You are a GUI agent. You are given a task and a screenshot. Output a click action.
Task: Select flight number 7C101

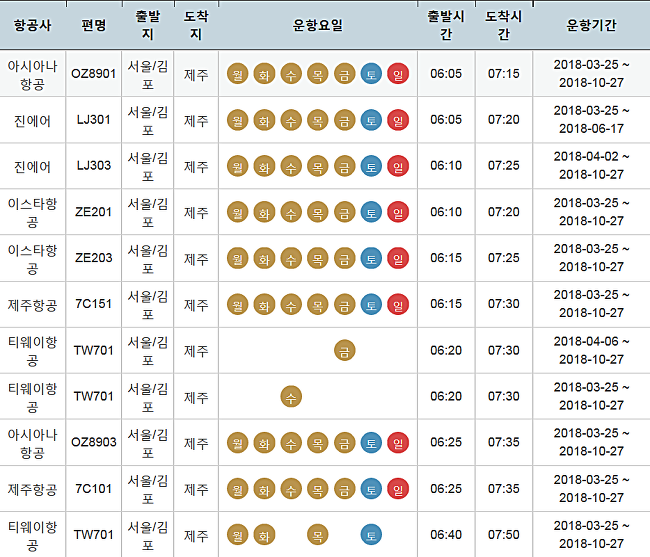tap(93, 489)
